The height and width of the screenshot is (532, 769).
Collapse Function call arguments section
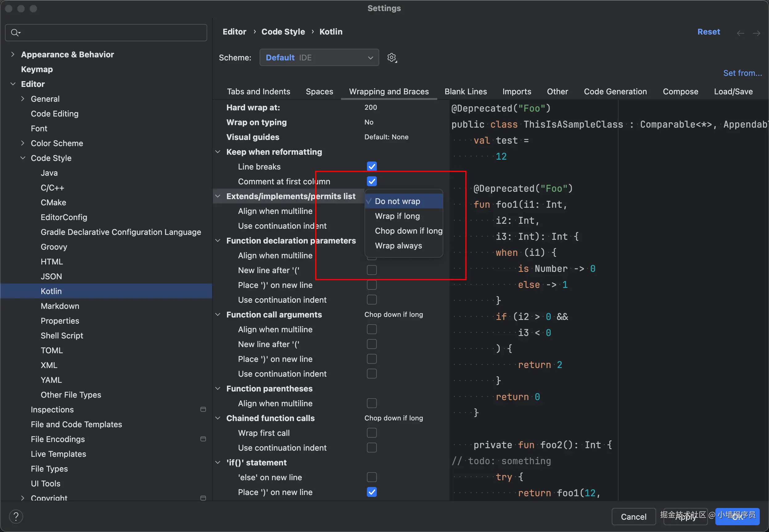(x=218, y=314)
